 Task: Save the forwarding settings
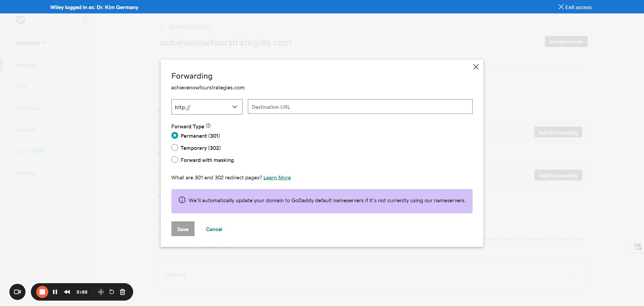pos(182,229)
